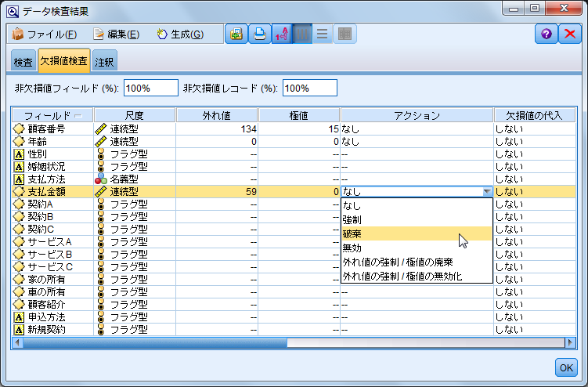
Task: Select 破棄 in the action dropdown
Action: 417,234
